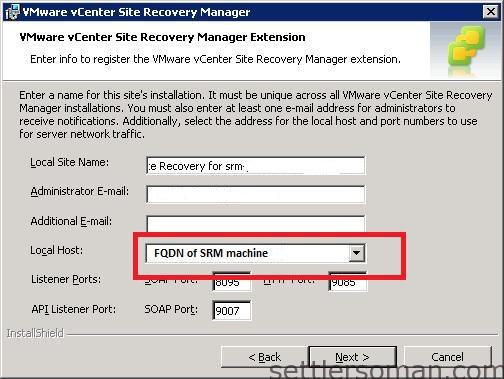
Task: Edit the Listener SOAP Port 8095 field
Action: pyautogui.click(x=232, y=283)
